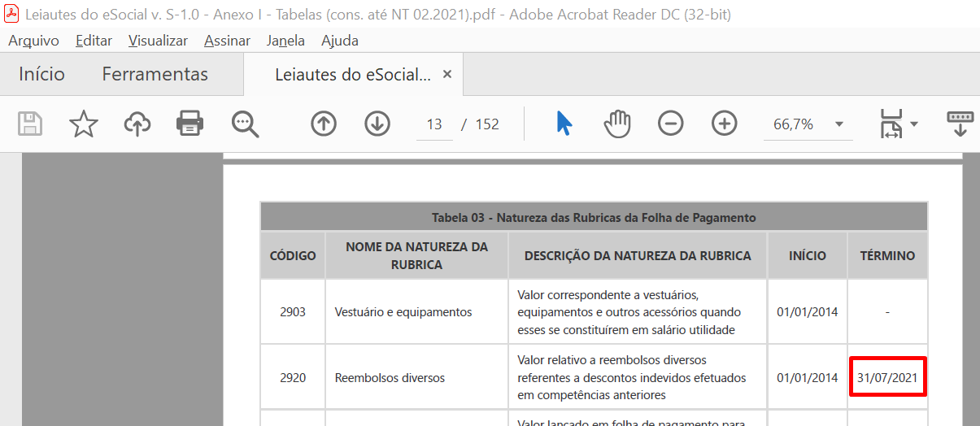This screenshot has height=426, width=980.
Task: Open fit page options dropdown arrow
Action: click(914, 124)
